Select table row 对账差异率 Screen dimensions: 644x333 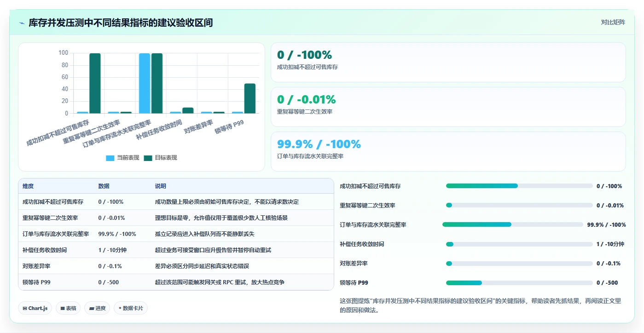point(176,266)
